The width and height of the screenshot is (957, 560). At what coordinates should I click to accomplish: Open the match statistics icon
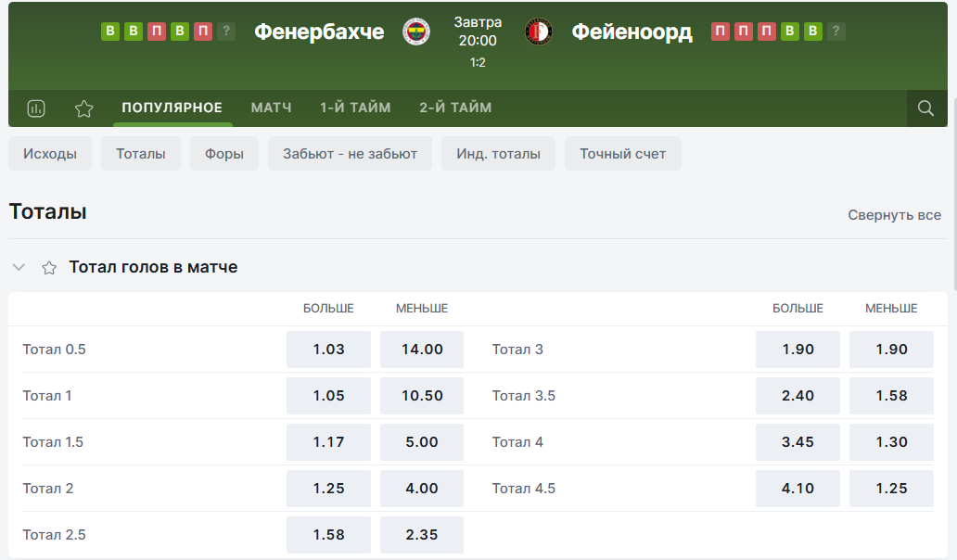pyautogui.click(x=36, y=108)
